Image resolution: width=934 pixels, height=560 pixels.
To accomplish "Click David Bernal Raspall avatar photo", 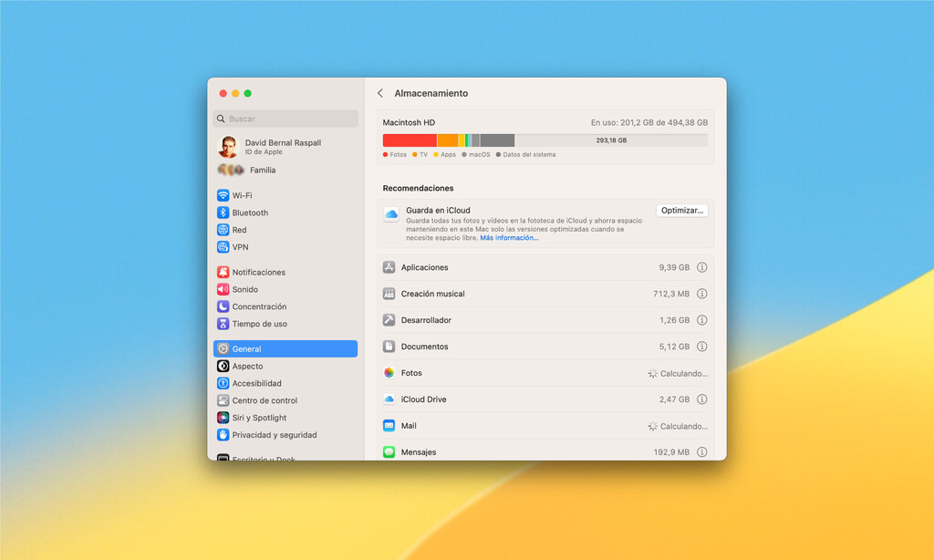I will 228,147.
